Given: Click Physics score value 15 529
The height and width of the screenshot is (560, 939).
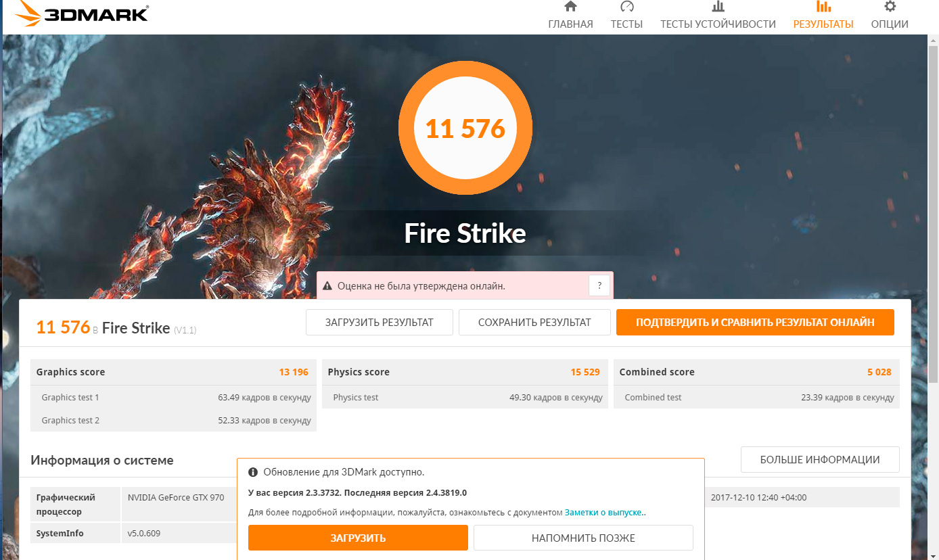Looking at the screenshot, I should coord(585,372).
